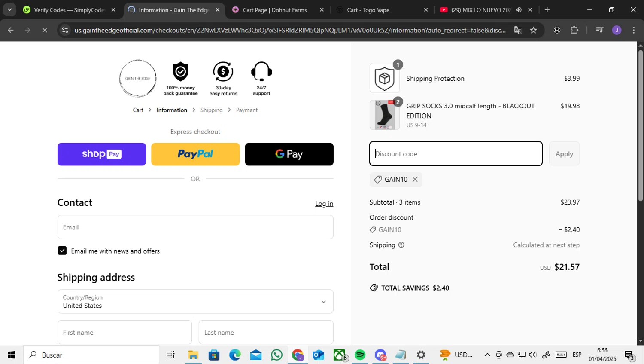Open a new browser tab
This screenshot has width=644, height=364.
(x=547, y=10)
